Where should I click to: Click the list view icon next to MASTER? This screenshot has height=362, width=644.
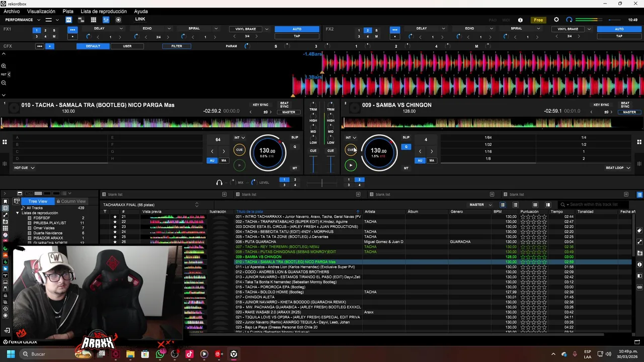point(502,205)
